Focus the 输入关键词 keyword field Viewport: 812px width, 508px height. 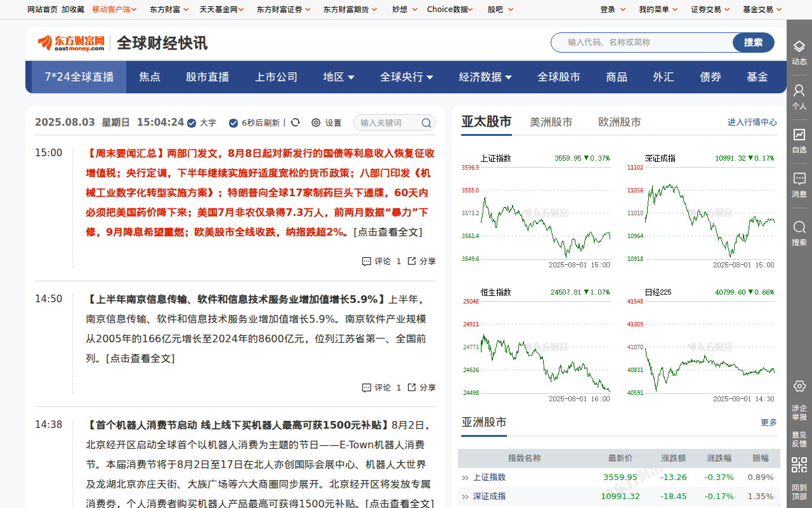point(388,123)
